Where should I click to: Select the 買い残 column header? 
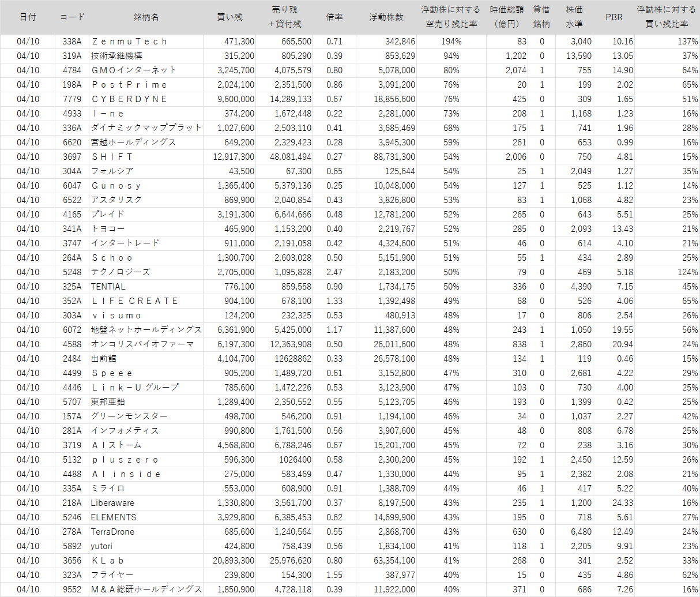(229, 17)
